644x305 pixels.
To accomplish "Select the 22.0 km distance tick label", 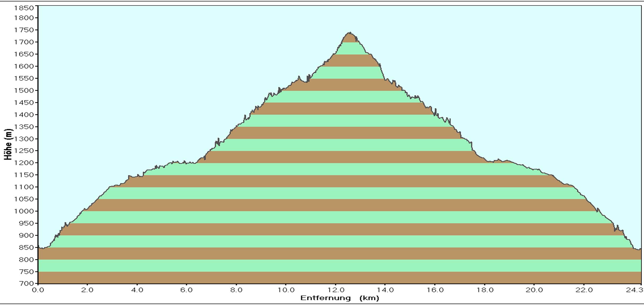I will coord(584,290).
